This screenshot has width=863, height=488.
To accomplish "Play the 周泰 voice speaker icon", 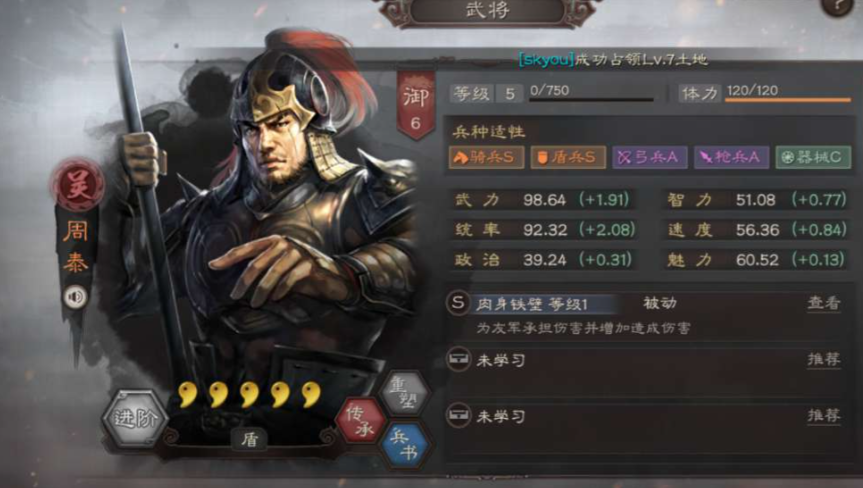I will coord(75,297).
